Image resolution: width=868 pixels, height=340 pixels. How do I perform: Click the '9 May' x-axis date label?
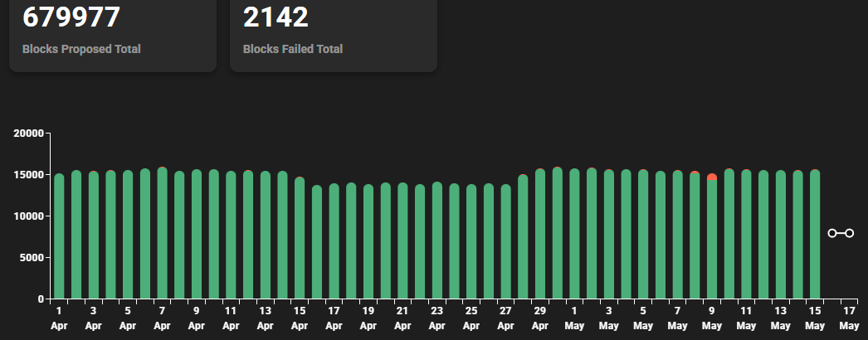point(712,318)
